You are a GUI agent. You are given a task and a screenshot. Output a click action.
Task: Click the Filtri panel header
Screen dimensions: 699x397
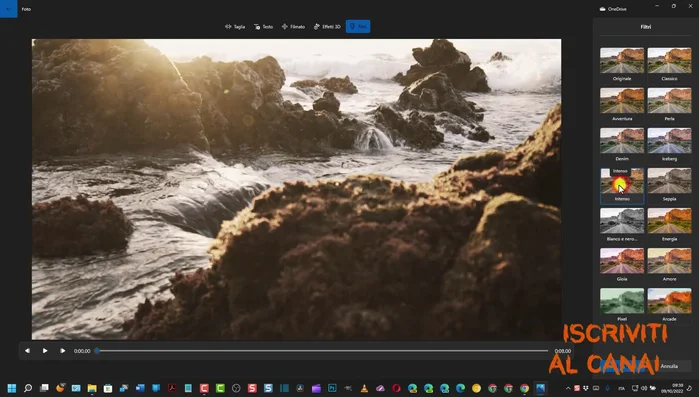[x=646, y=27]
